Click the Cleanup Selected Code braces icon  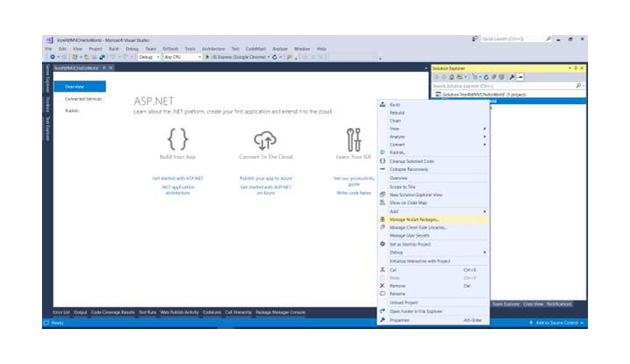(x=382, y=161)
